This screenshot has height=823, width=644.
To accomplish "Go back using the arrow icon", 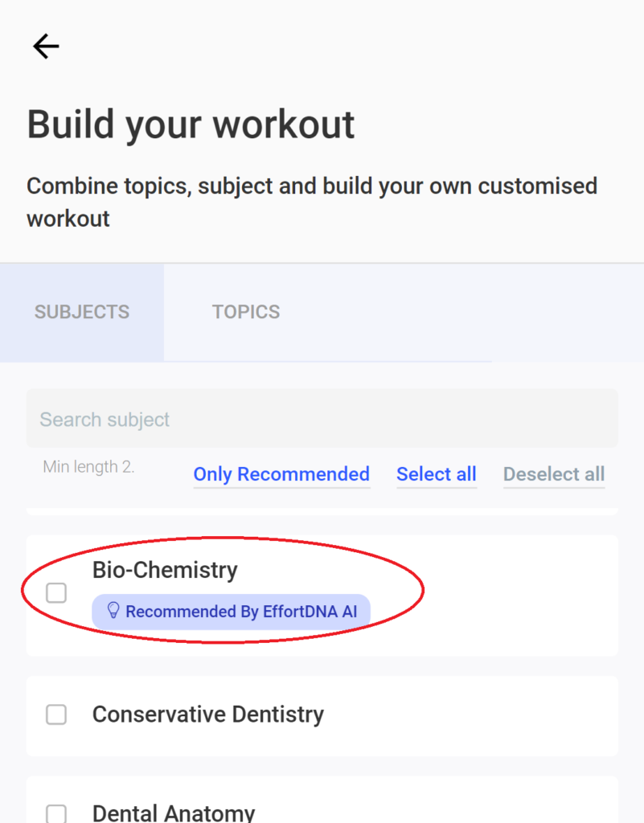I will click(x=46, y=47).
